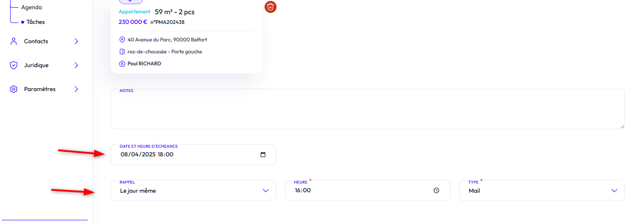Click the location pin icon beside address
Screen dimensions: 644x224
tap(122, 40)
